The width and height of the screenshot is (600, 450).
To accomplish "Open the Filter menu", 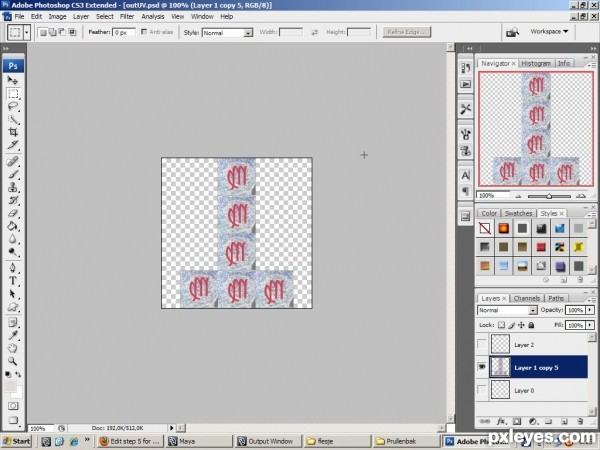I will [x=127, y=16].
